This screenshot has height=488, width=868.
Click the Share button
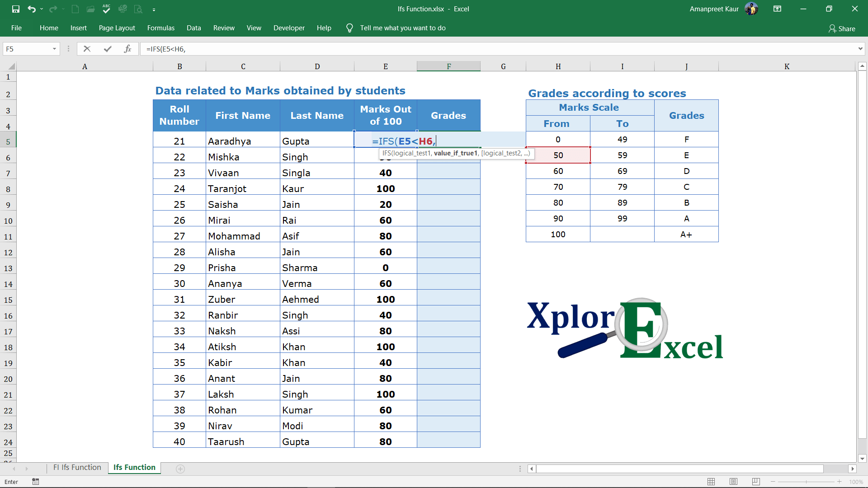[842, 28]
